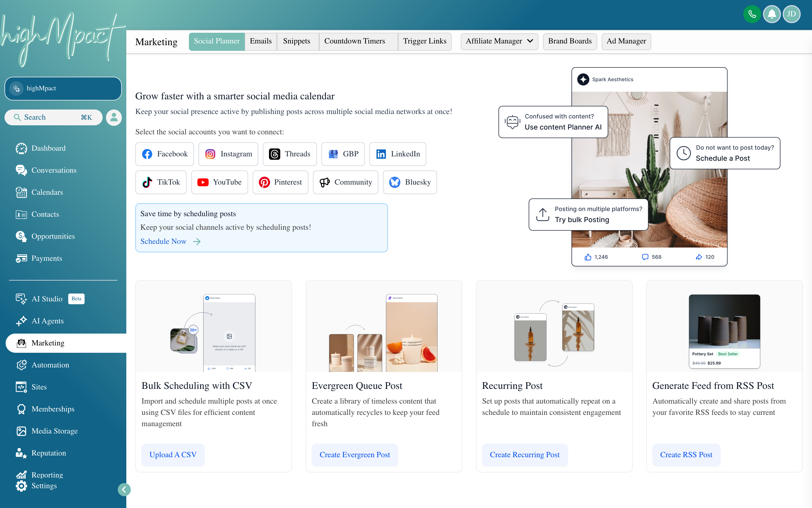Click the Memberships badge icon
Viewport: 812px width, 508px height.
tap(21, 409)
